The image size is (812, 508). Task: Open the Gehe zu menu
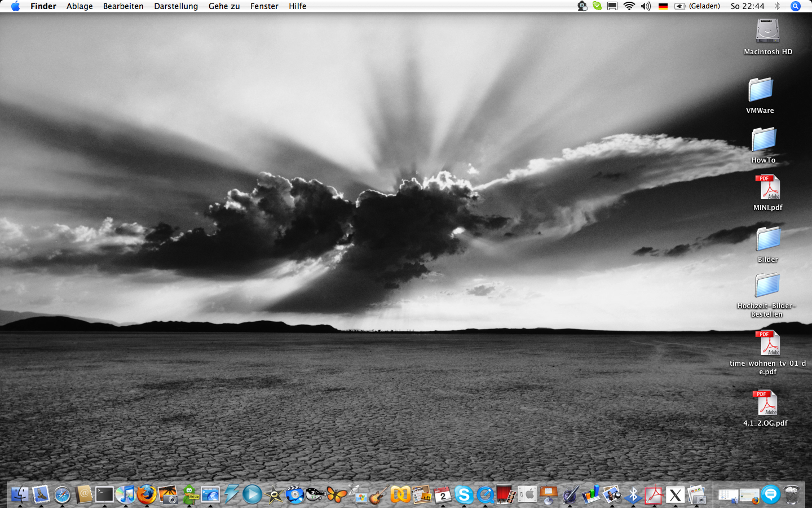(x=224, y=6)
